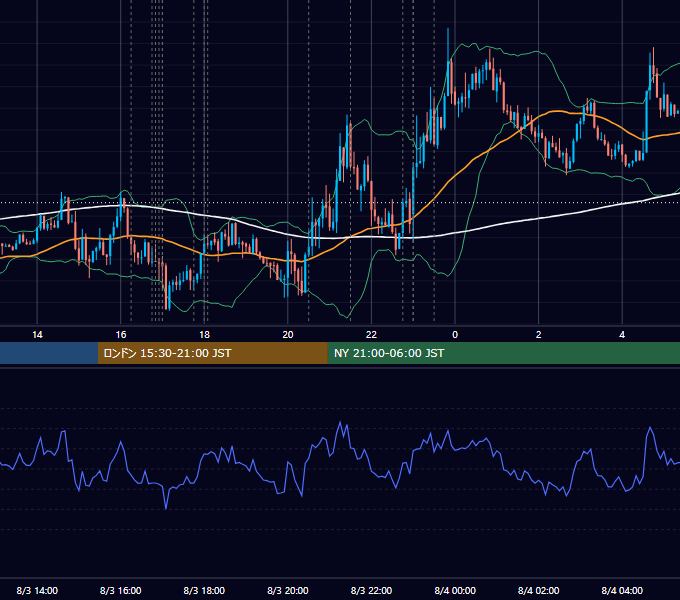Click the 2 hour axis label
This screenshot has width=680, height=600.
pyautogui.click(x=539, y=335)
